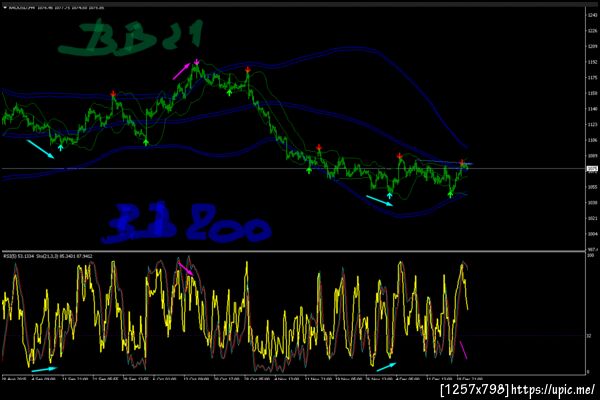600x400 pixels.
Task: Click the 1038 price level on scale
Action: [592, 203]
